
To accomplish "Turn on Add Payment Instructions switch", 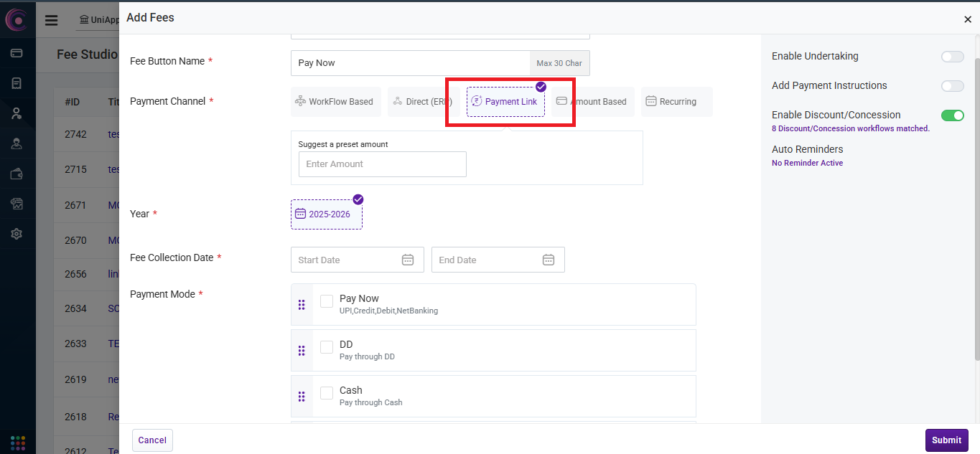I will (x=952, y=86).
